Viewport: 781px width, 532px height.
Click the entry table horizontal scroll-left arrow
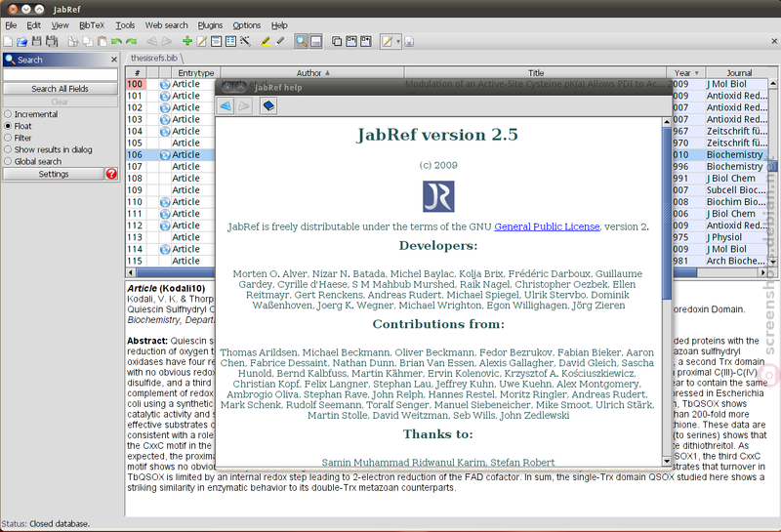[131, 272]
